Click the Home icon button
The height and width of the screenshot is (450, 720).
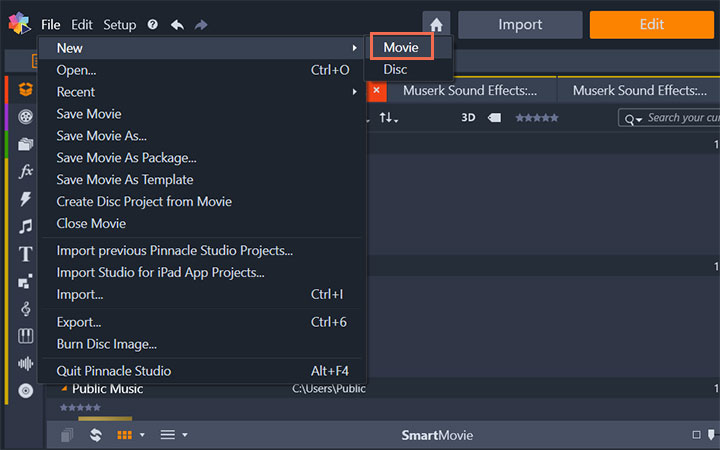pos(436,25)
